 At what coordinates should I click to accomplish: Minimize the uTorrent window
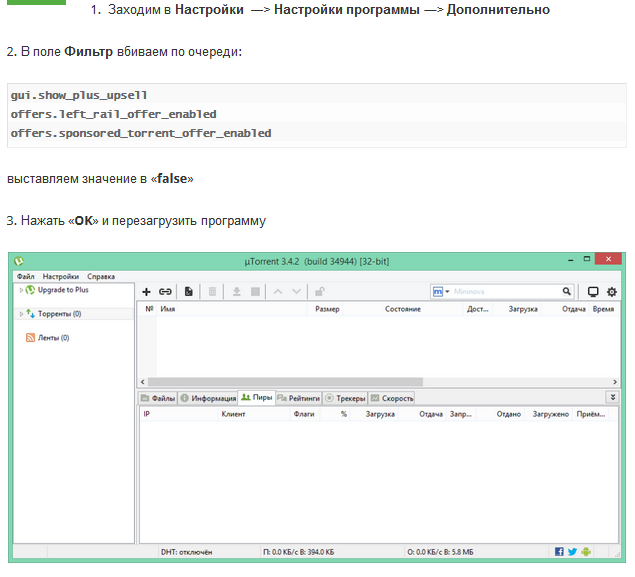point(571,260)
